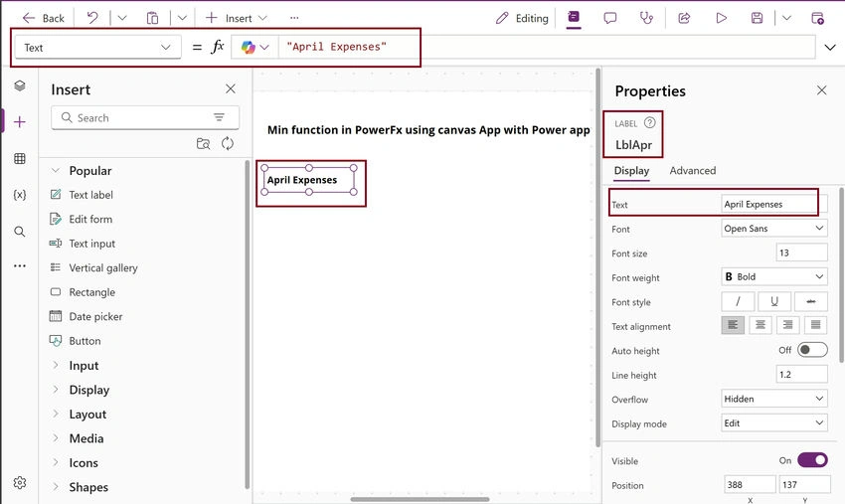845x504 pixels.
Task: Open the property selector dropdown showing Text
Action: [x=97, y=48]
